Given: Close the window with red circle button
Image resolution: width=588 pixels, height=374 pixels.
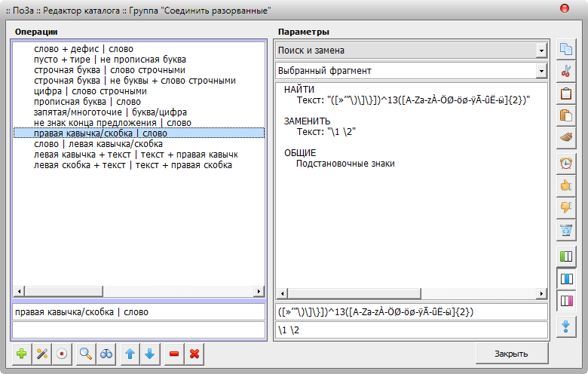Looking at the screenshot, I should coord(565,8).
